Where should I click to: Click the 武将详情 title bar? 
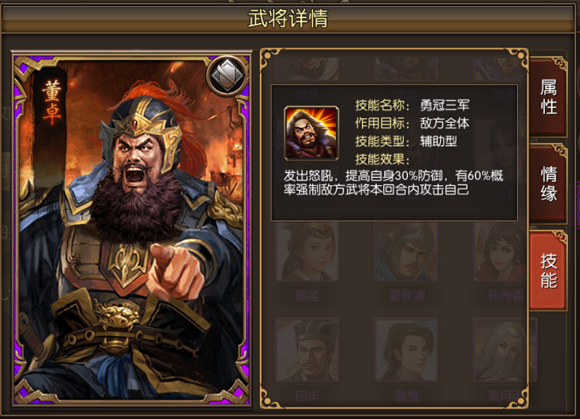point(288,18)
